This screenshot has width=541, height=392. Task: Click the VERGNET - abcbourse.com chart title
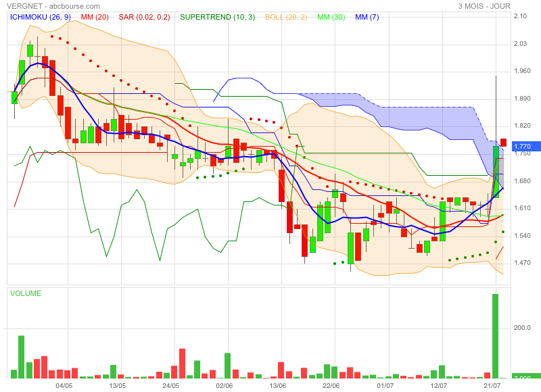coord(53,6)
